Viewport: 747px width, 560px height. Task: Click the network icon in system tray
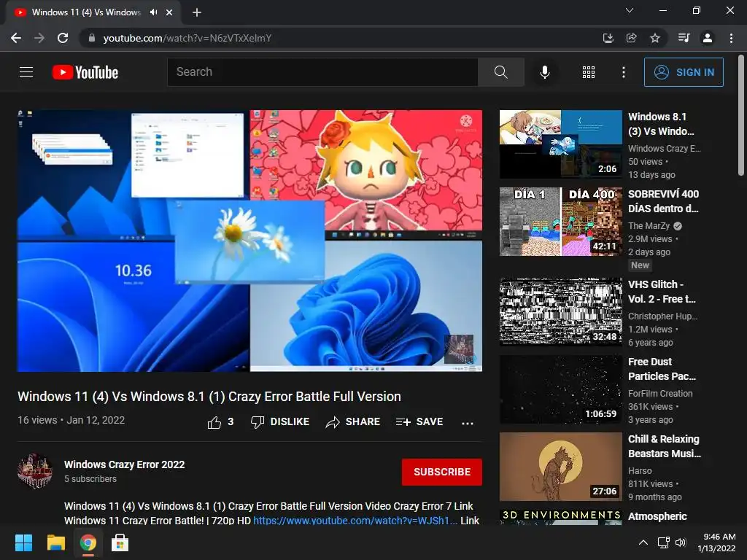coord(664,542)
